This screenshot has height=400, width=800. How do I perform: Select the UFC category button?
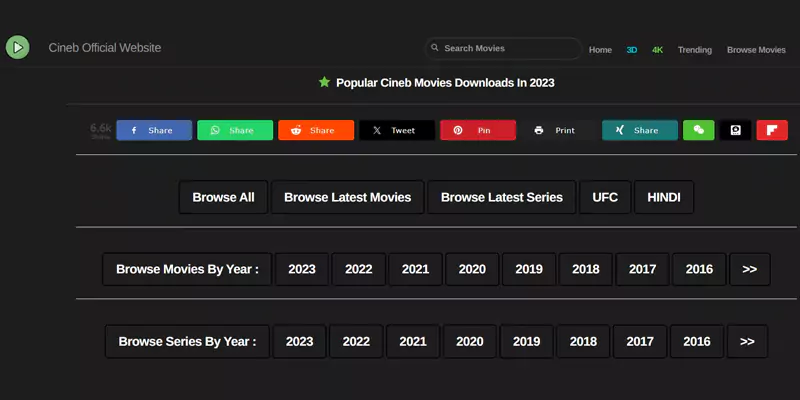coord(605,197)
